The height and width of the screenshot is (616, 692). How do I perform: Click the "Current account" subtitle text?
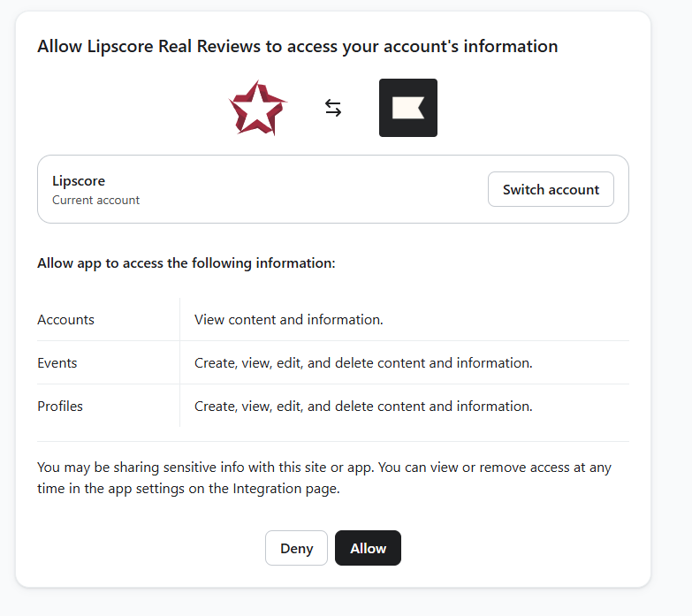click(x=95, y=200)
